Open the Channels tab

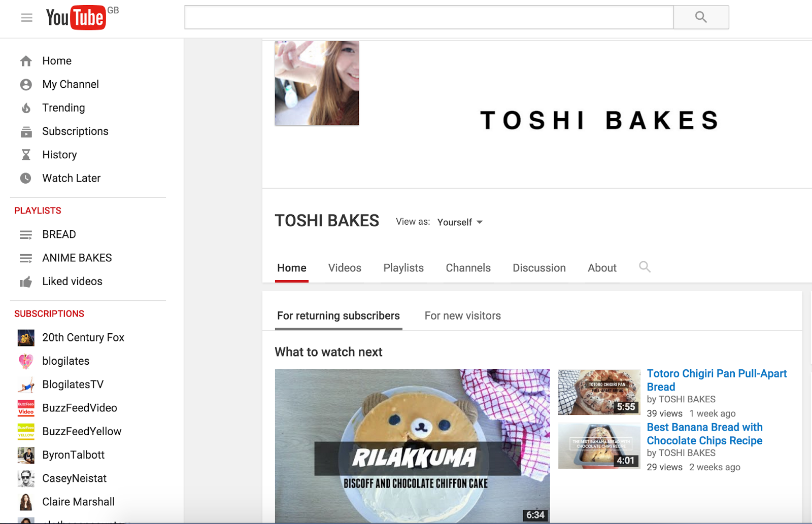pos(468,268)
